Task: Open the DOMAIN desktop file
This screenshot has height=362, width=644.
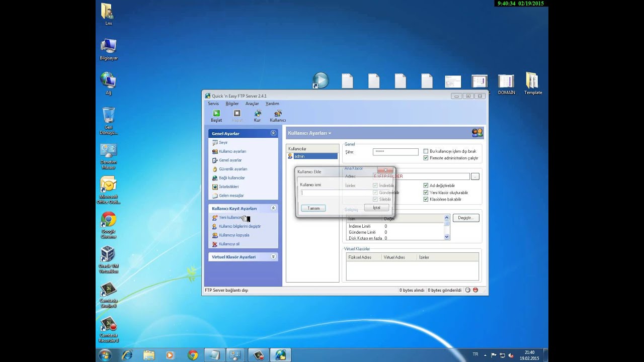Action: pyautogui.click(x=506, y=84)
